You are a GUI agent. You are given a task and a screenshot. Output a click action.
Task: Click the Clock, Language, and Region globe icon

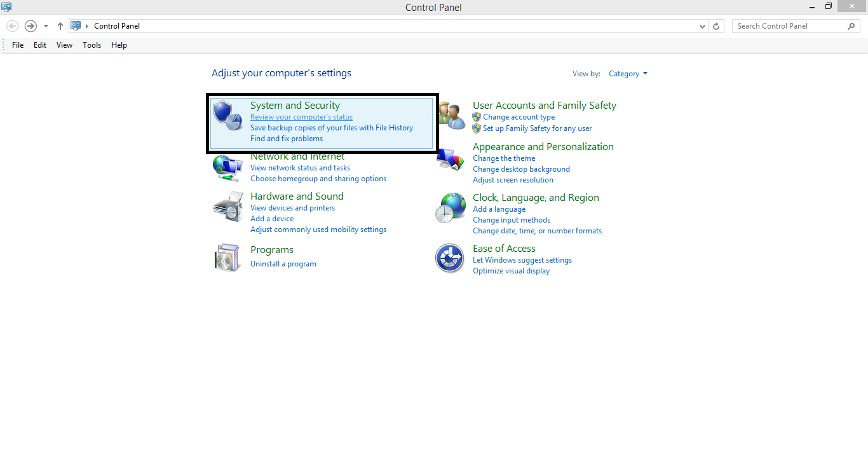pyautogui.click(x=450, y=208)
